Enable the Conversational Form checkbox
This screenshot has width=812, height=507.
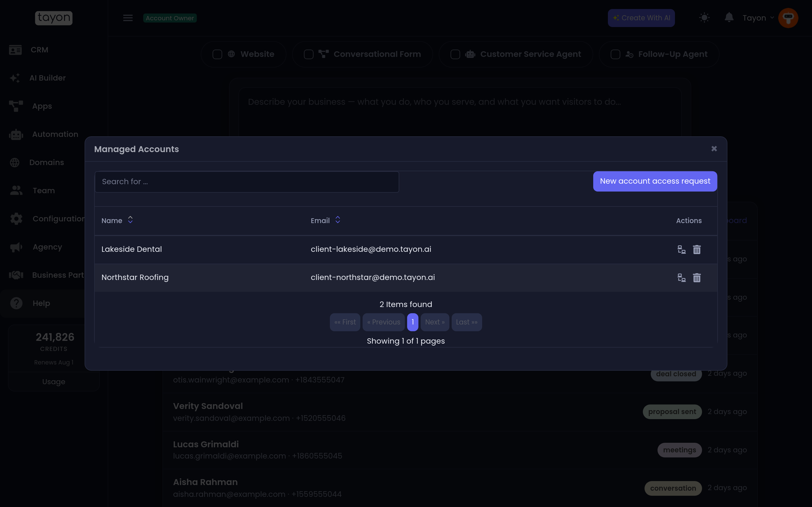click(309, 54)
